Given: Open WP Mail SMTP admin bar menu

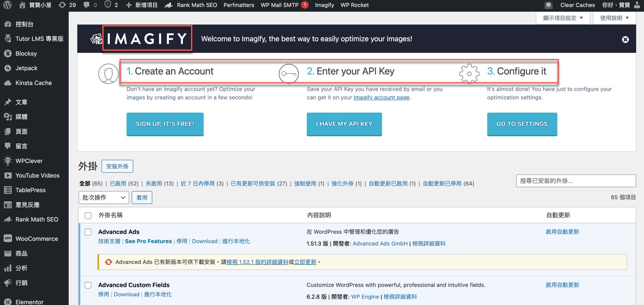Looking at the screenshot, I should (284, 5).
